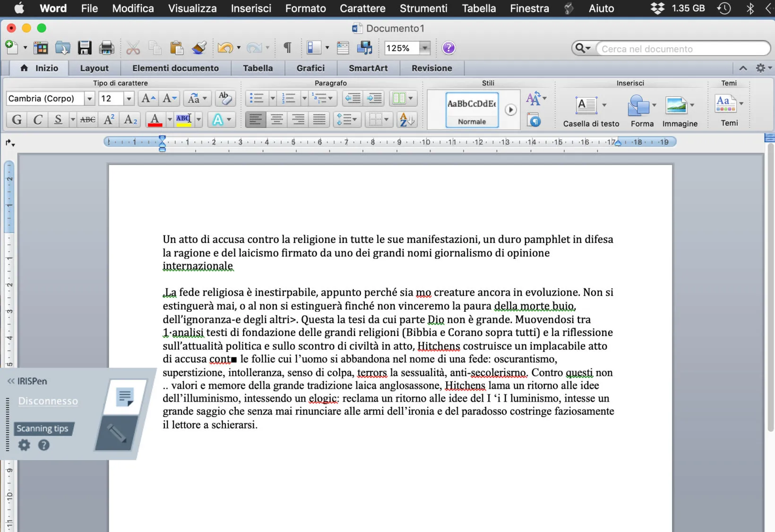Pick a highlight color via the ABC highlight swatch
This screenshot has height=532, width=775.
(185, 120)
